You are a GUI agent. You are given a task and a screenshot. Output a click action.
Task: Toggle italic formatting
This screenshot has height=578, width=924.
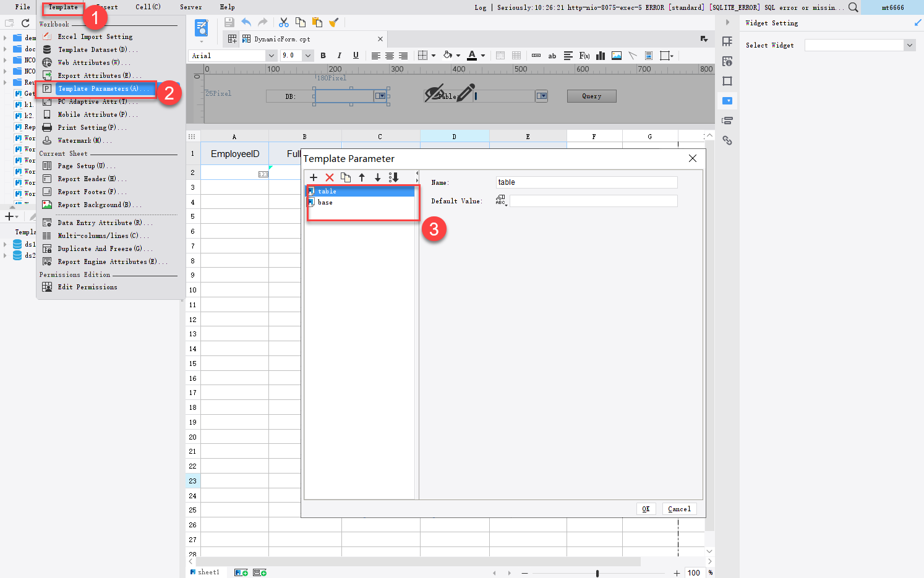tap(339, 55)
